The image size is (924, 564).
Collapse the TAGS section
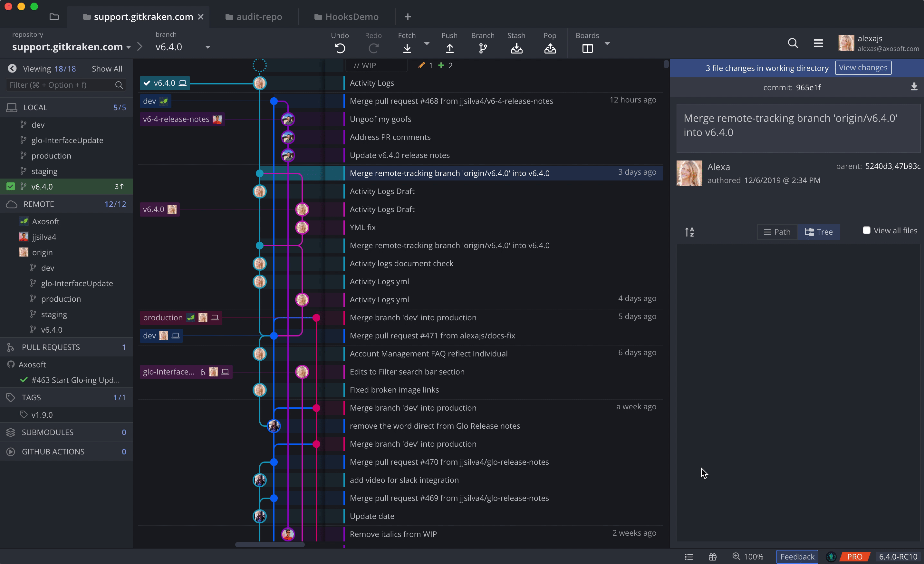[x=66, y=397]
